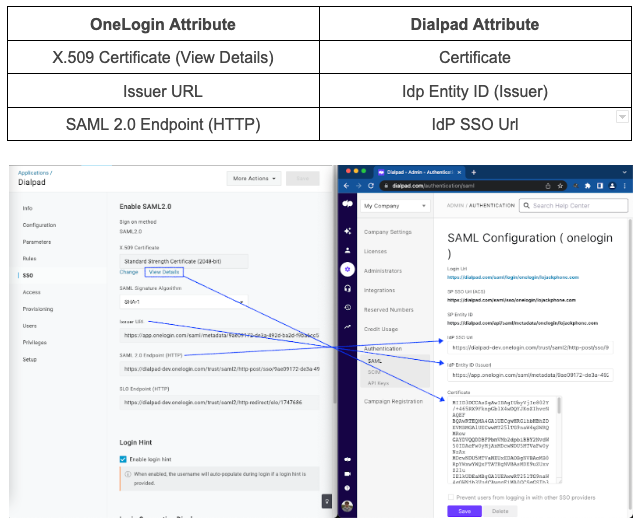
Task: Click the small icon at OneLogin panel bottom-right
Action: (x=327, y=501)
